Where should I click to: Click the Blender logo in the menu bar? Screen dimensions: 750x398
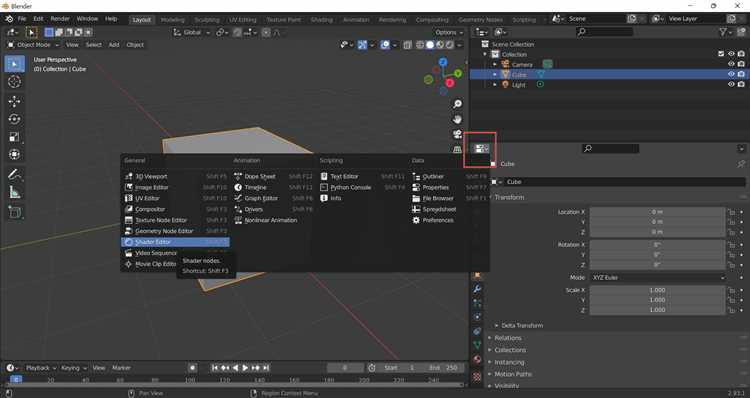point(9,19)
